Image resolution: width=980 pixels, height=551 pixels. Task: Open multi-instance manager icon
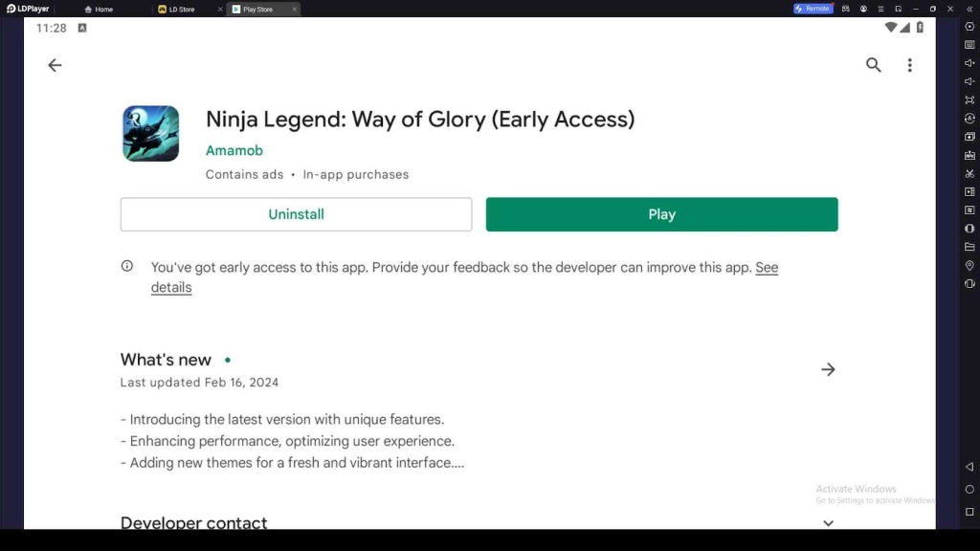coord(969,136)
